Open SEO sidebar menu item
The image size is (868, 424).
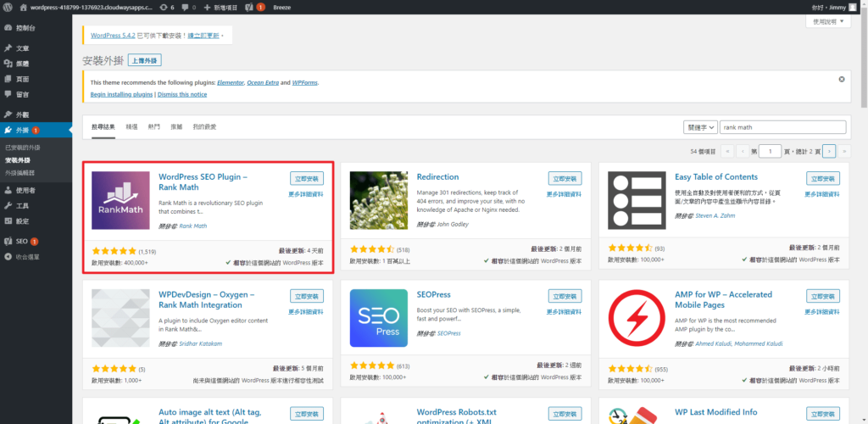[36, 242]
